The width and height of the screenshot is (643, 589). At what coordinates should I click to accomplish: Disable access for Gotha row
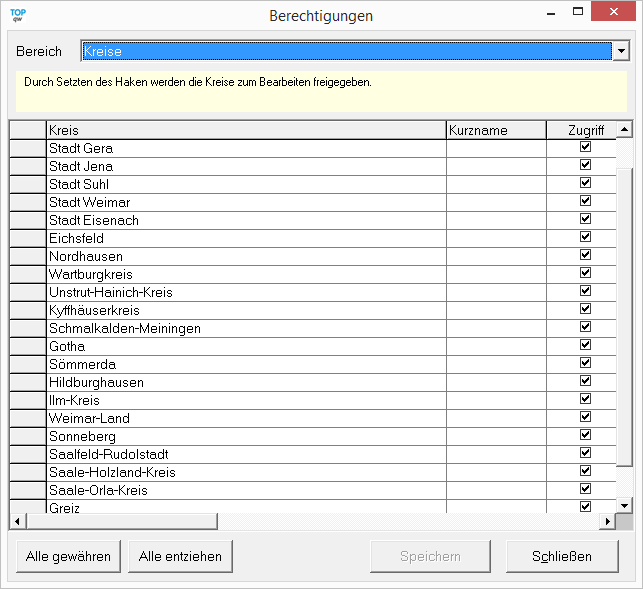[x=586, y=345]
